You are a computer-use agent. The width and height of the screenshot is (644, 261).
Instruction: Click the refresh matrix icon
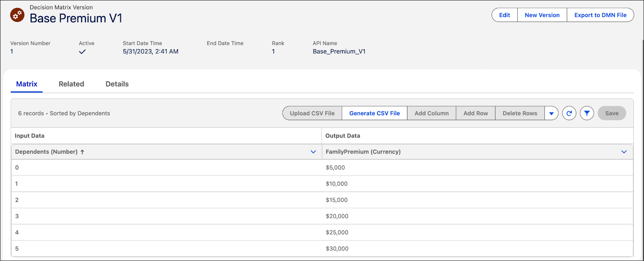(x=569, y=113)
